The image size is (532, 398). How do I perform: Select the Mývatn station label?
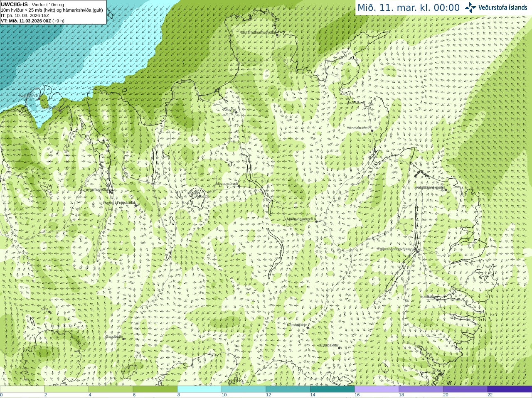pyautogui.click(x=194, y=193)
